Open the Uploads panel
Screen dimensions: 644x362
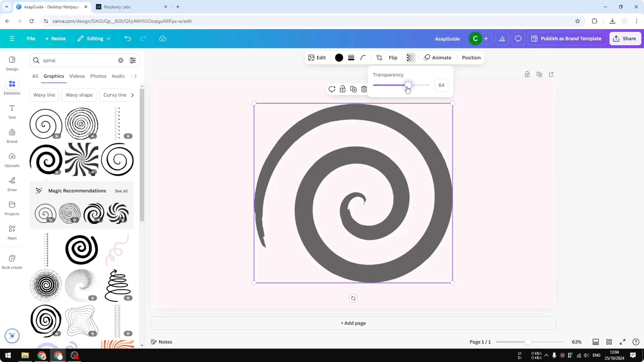[x=12, y=160]
